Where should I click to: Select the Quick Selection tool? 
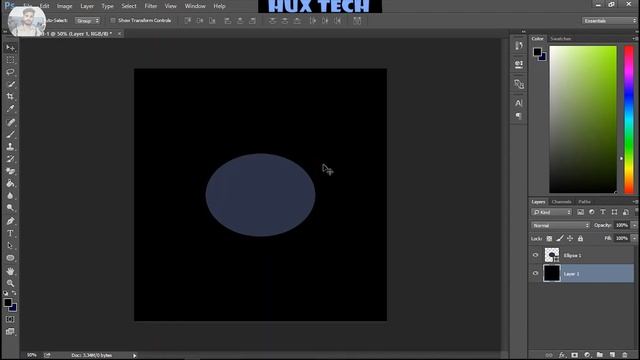tap(10, 84)
